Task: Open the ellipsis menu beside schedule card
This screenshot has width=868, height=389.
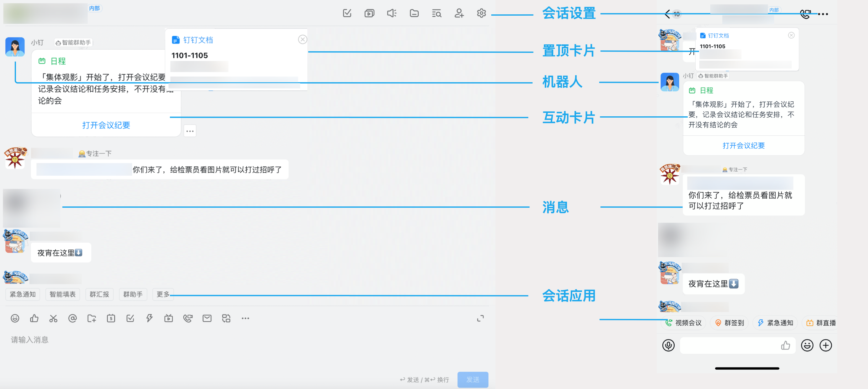Action: tap(190, 131)
